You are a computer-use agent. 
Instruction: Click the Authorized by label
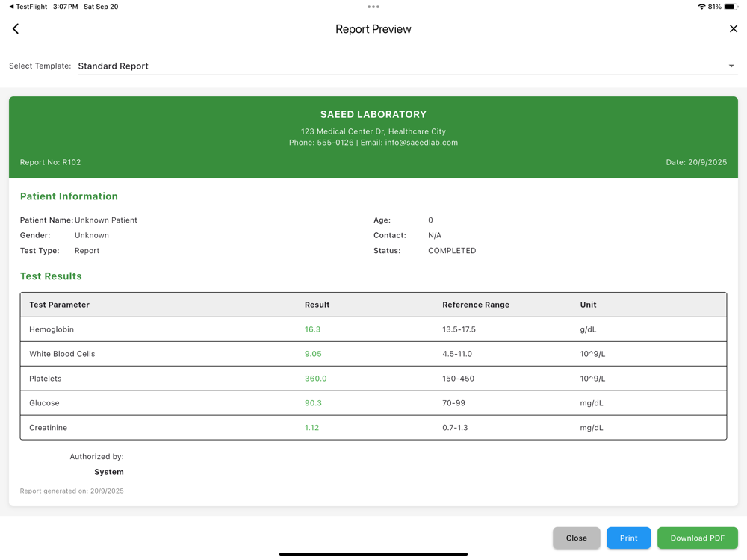point(96,457)
